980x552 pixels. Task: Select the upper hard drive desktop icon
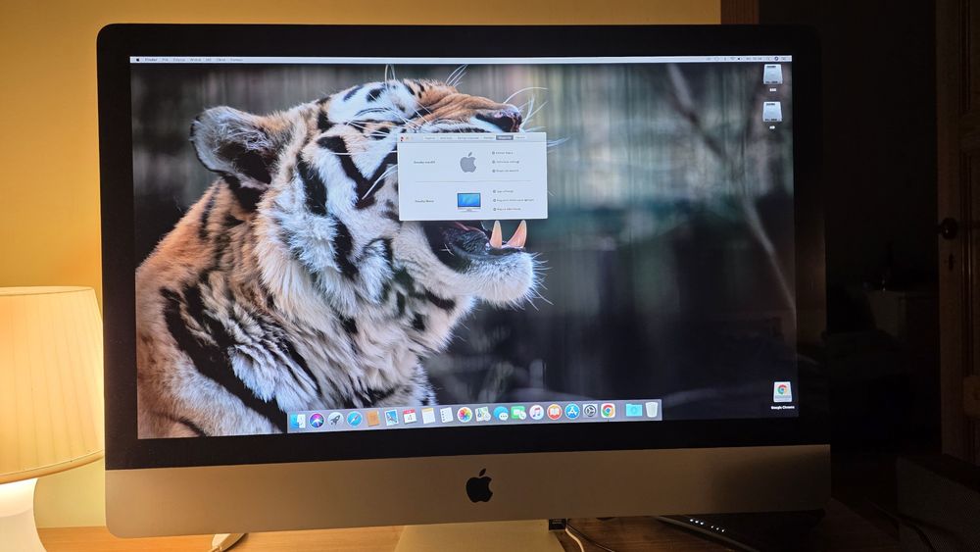tap(772, 75)
